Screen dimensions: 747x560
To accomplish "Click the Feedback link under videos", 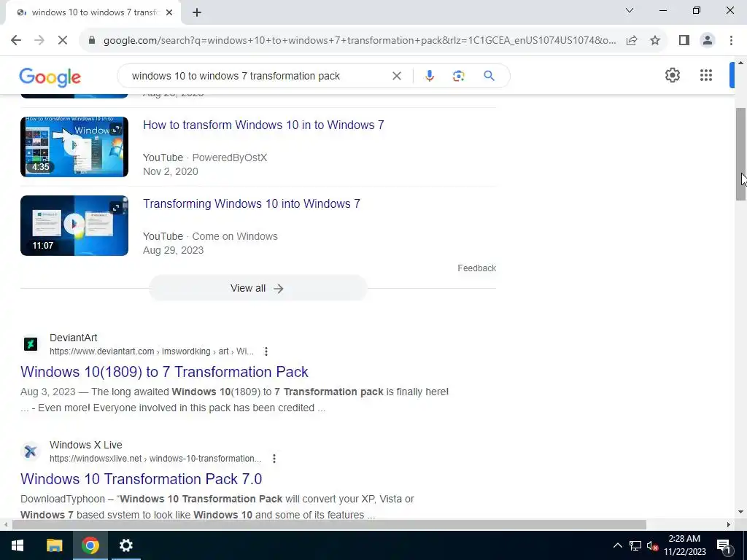I will (476, 268).
